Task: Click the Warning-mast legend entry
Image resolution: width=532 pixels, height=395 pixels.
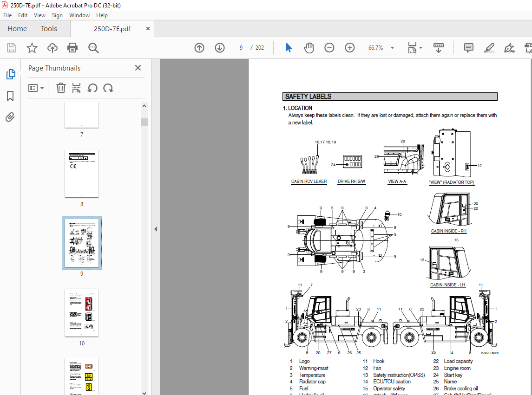Action: (x=314, y=368)
